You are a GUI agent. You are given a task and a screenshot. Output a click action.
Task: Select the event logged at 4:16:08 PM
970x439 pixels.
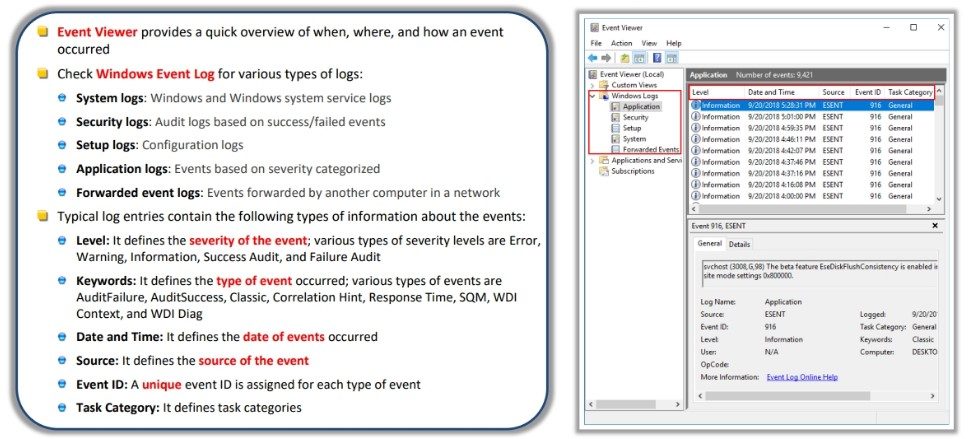(x=811, y=184)
